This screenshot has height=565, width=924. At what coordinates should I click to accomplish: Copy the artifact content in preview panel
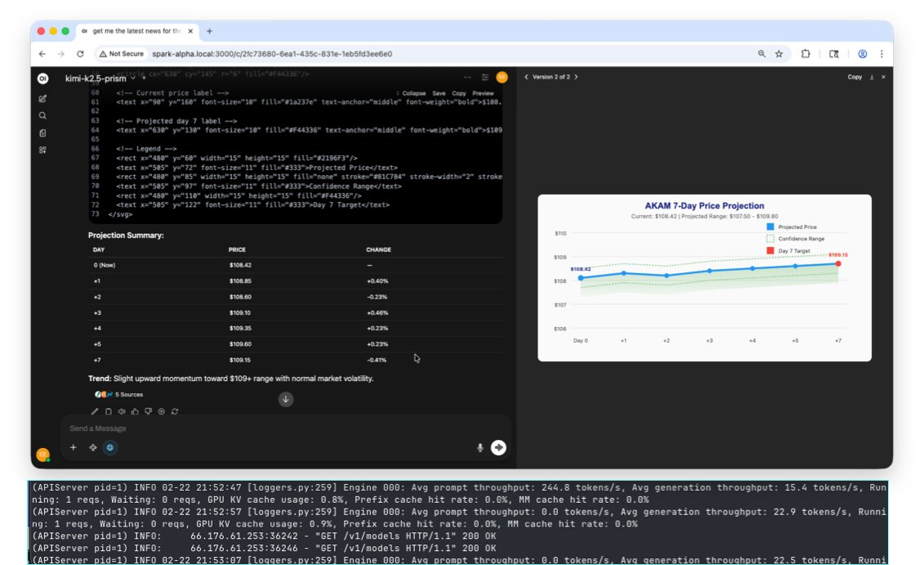(855, 77)
